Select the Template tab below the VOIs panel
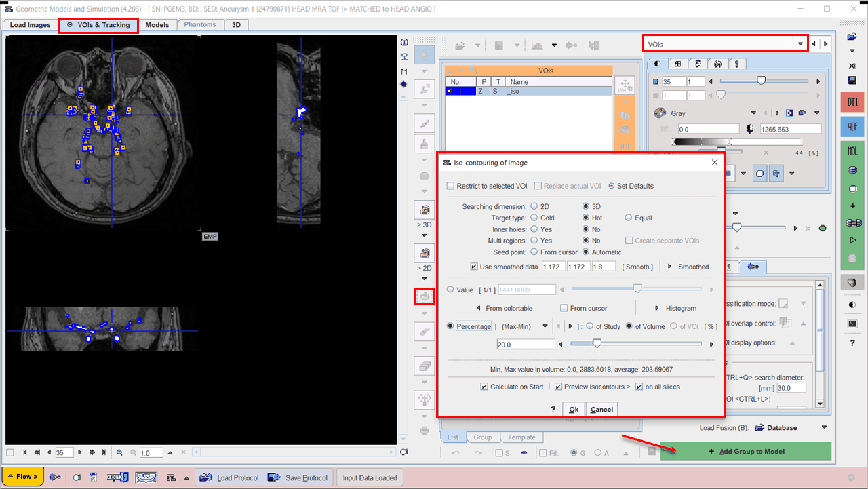Viewport: 868px width, 489px height. point(521,437)
